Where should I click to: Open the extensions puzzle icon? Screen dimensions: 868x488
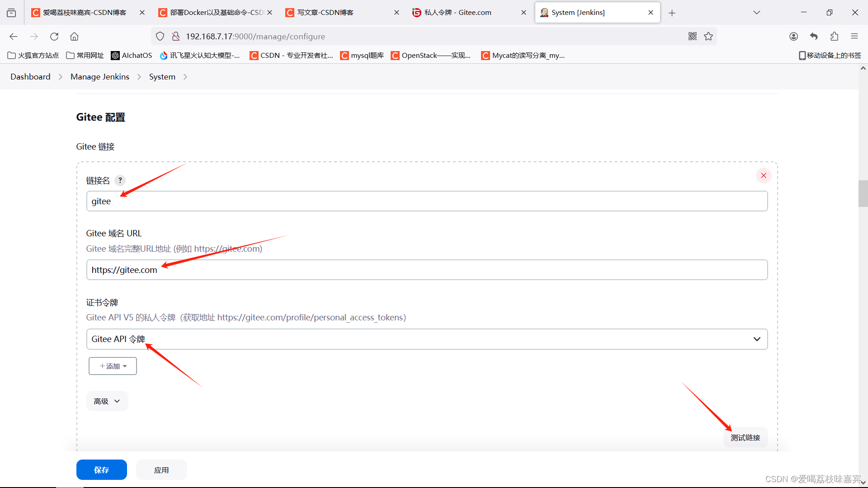834,37
